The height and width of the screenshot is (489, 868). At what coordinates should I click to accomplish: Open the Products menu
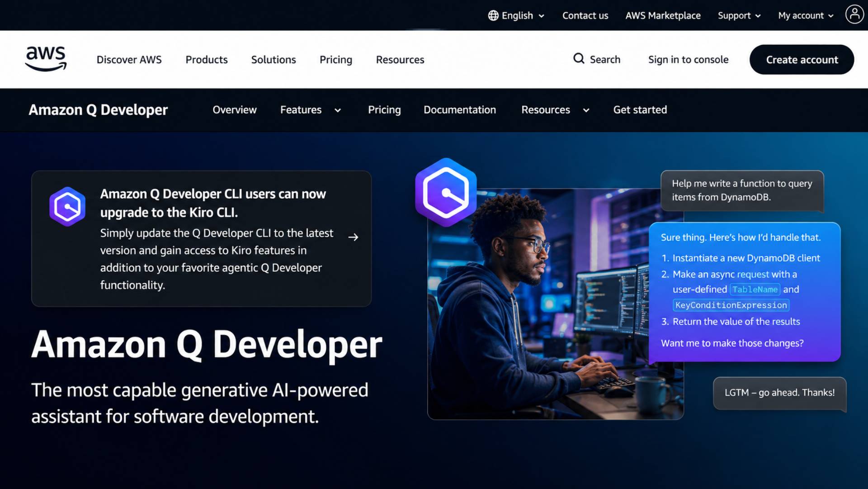[x=207, y=60]
